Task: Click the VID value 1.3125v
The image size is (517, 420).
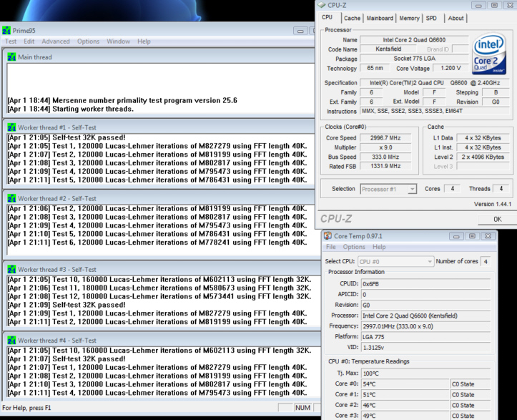Action: point(425,348)
